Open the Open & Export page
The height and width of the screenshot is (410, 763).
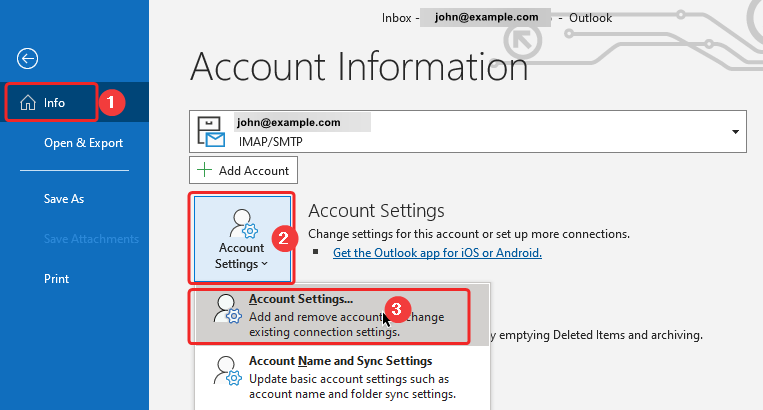click(83, 143)
